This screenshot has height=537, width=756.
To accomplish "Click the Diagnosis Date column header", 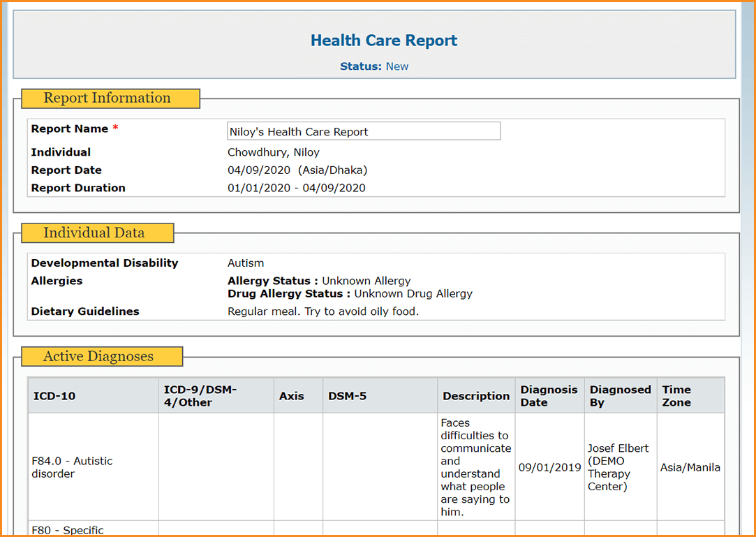I will (x=549, y=396).
